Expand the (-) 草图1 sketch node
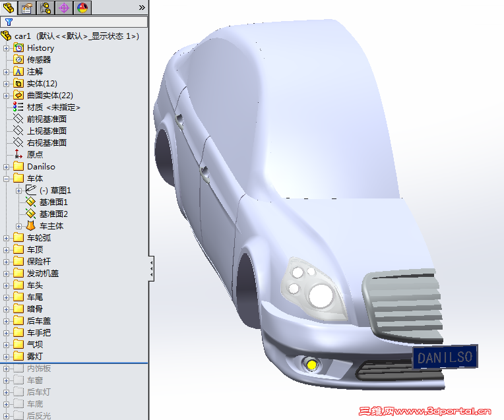 18,191
